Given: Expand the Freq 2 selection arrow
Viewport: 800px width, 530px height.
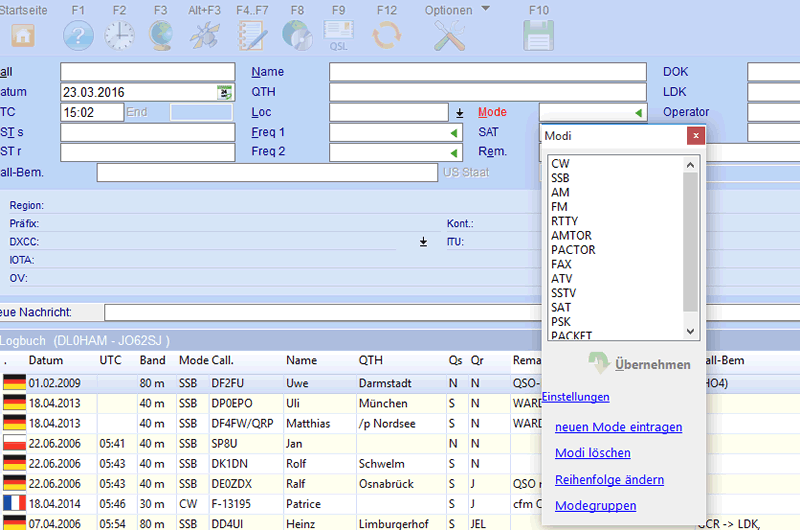Looking at the screenshot, I should coord(454,152).
